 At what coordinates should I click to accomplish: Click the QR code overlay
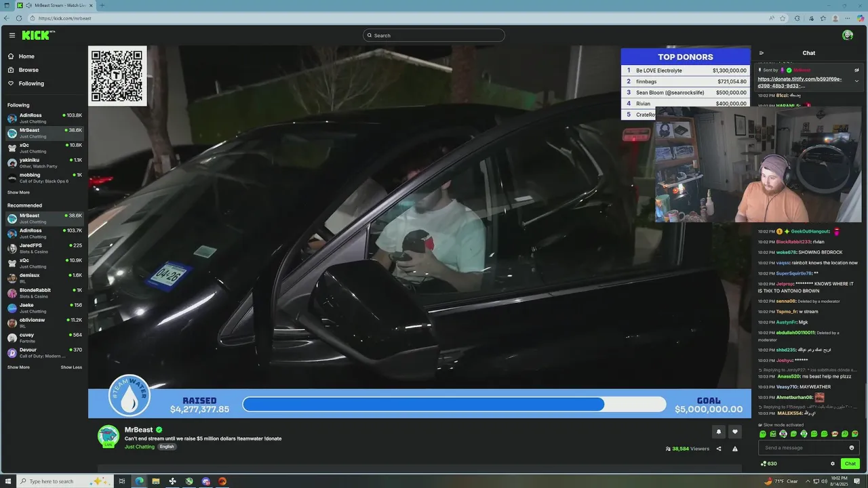pos(117,76)
